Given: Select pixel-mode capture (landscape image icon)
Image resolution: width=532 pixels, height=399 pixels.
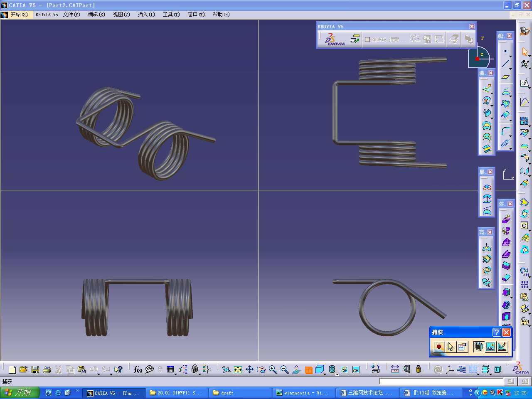Looking at the screenshot, I should (x=490, y=347).
